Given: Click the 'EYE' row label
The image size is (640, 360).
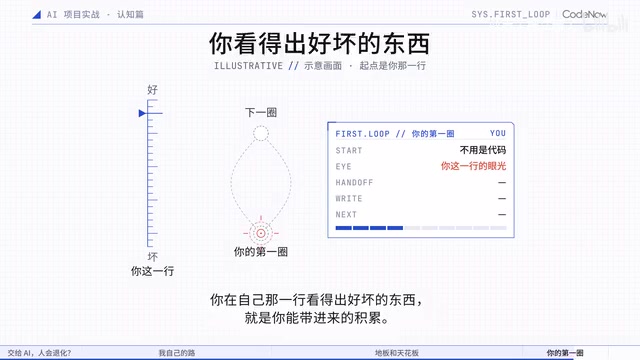Looking at the screenshot, I should point(343,167).
